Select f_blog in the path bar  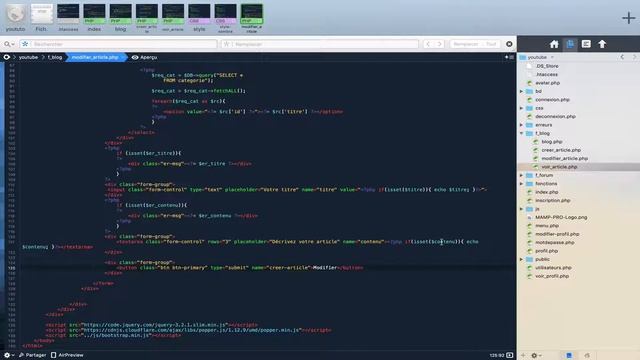(55, 58)
